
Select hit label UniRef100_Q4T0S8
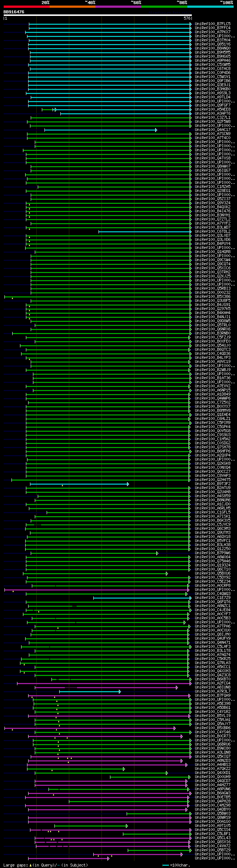click(213, 158)
